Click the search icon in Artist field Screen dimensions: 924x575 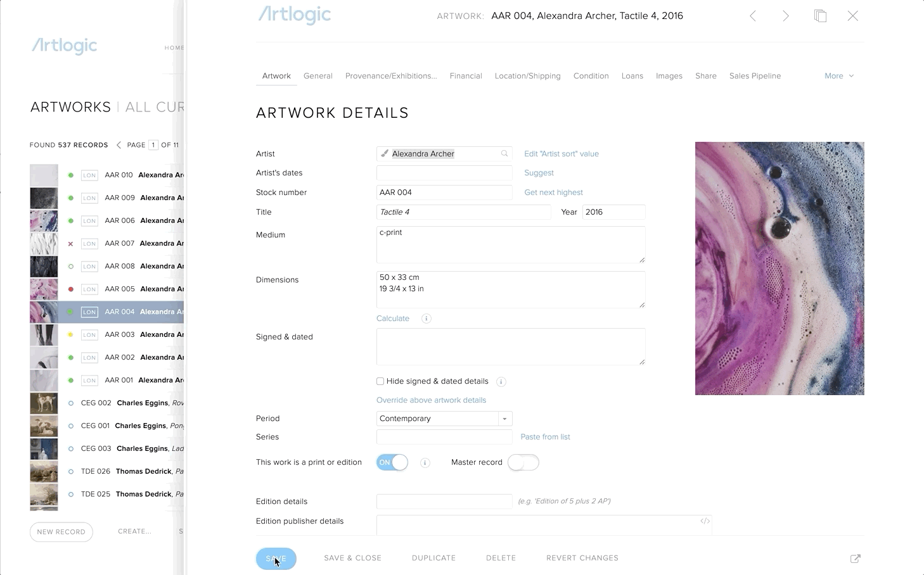[x=504, y=153]
